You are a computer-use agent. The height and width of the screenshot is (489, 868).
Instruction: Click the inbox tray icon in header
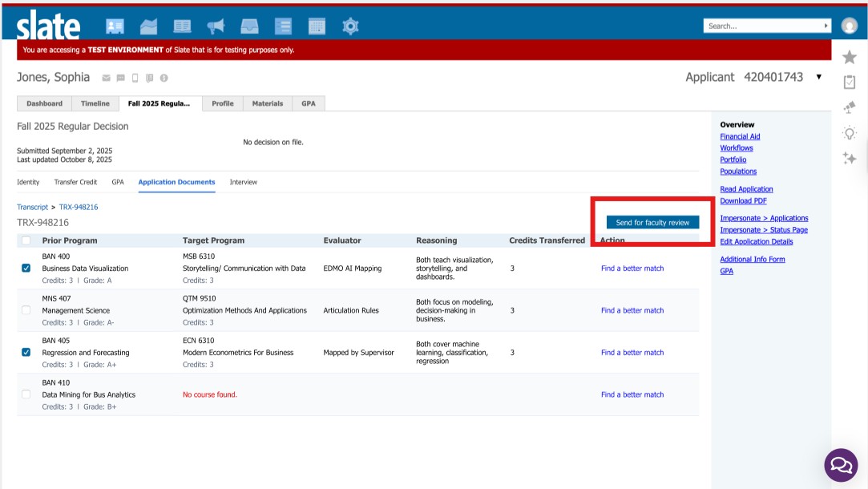click(x=249, y=26)
